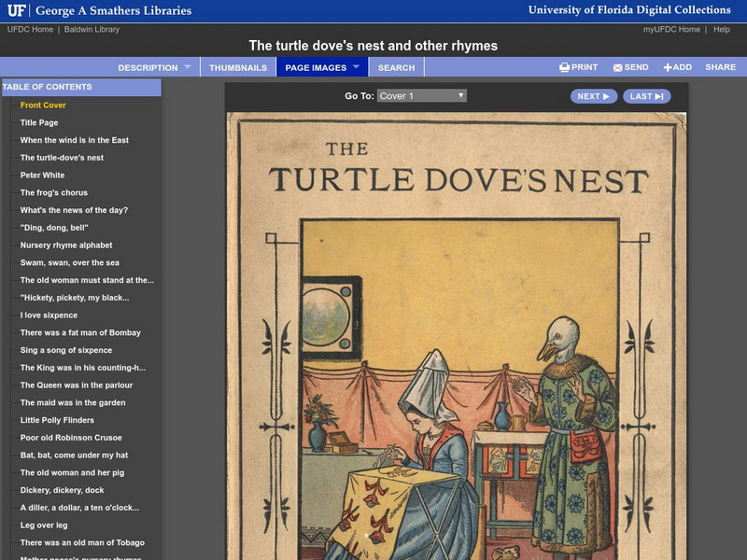This screenshot has width=747, height=560.
Task: Select 'Title Page' in table of contents
Action: (x=39, y=123)
